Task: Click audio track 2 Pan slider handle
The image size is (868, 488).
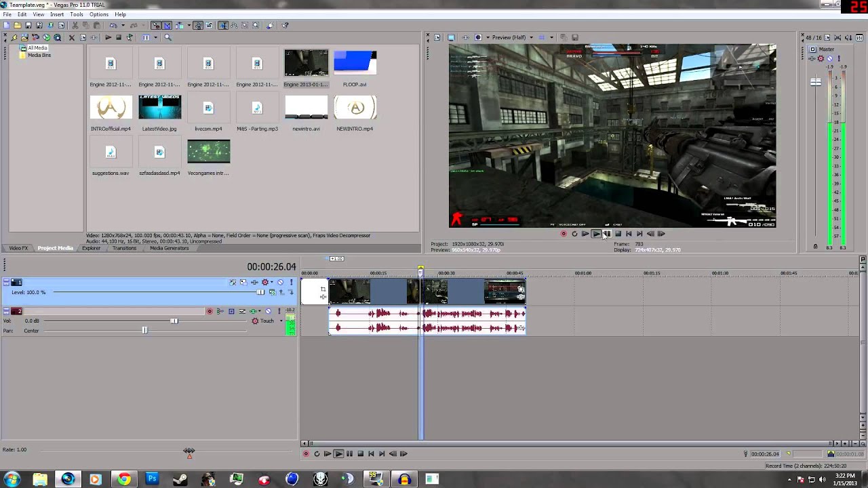Action: [x=144, y=330]
